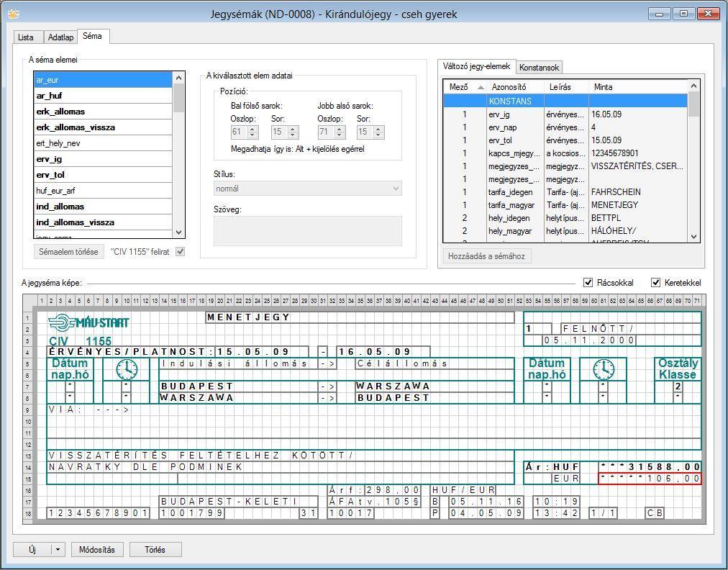Image resolution: width=728 pixels, height=570 pixels.
Task: Toggle the "CIV 1155" felirat checkbox
Action: [180, 252]
